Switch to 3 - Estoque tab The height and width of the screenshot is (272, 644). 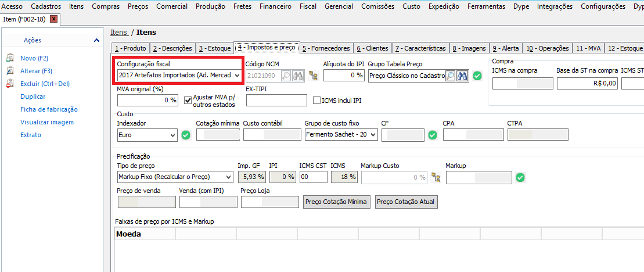point(214,48)
